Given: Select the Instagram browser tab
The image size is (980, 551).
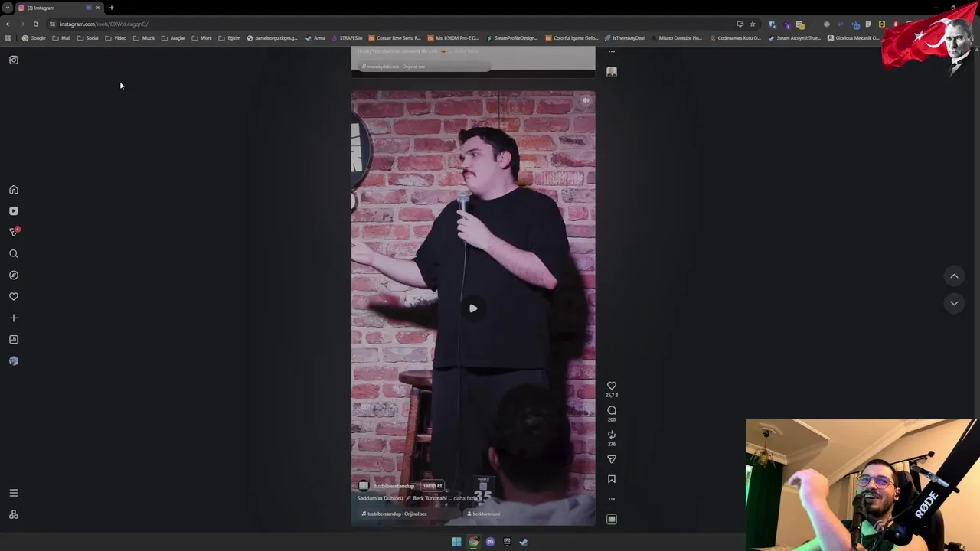Looking at the screenshot, I should [x=60, y=8].
